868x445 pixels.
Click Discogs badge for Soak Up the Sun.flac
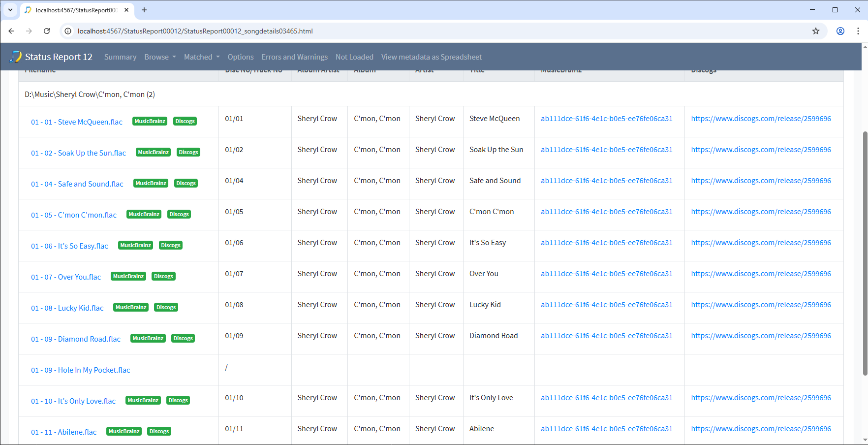(x=188, y=152)
